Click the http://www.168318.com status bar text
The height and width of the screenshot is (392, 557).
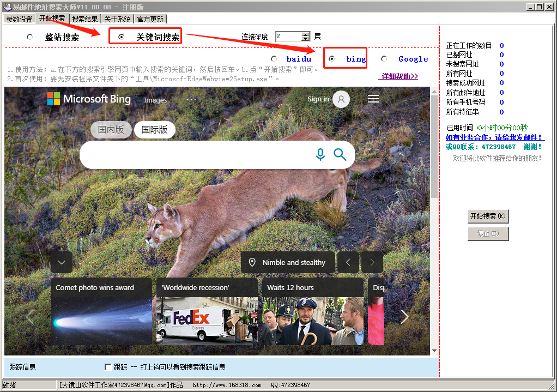click(x=227, y=385)
